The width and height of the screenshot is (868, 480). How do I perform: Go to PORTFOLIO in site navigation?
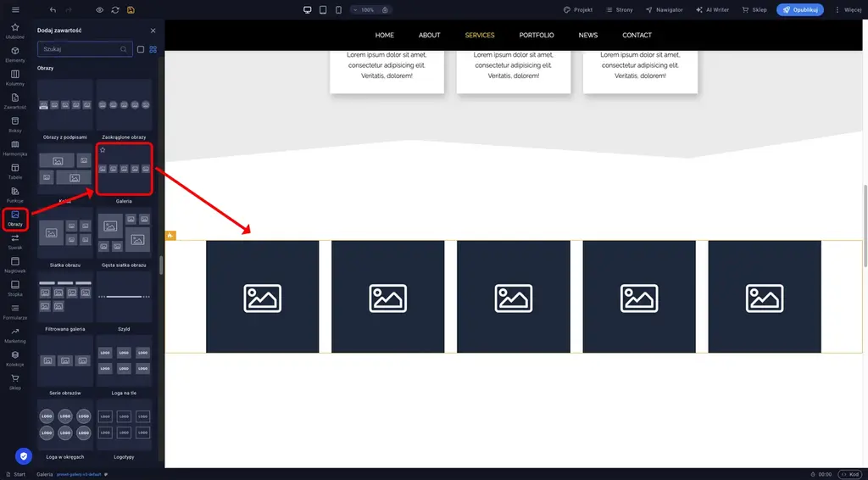(537, 35)
